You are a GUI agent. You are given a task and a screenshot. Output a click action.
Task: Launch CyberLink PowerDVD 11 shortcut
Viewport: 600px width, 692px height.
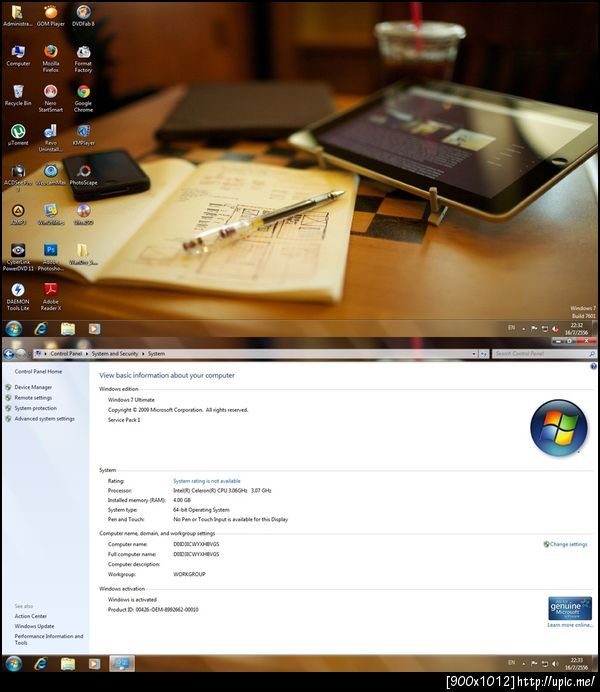pos(18,257)
